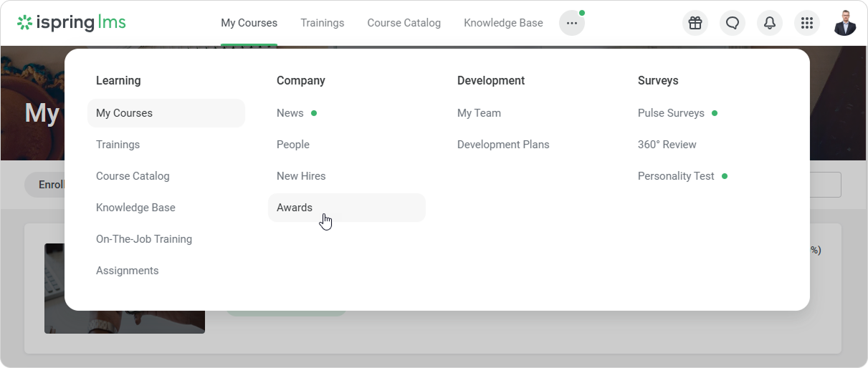Open Assignments in Learning menu
Screen dimensions: 868x368
click(x=128, y=271)
